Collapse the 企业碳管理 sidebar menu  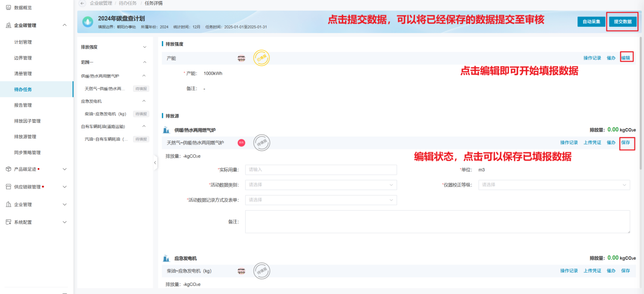point(64,25)
